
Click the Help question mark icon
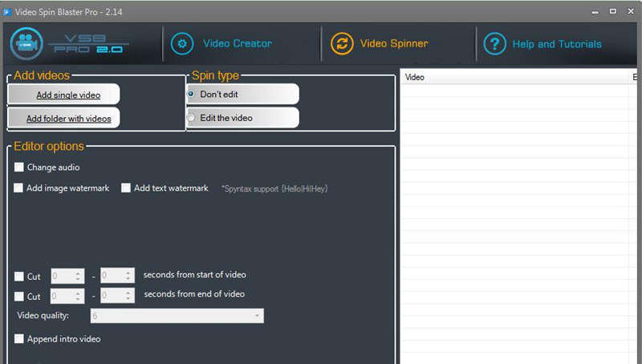point(494,44)
